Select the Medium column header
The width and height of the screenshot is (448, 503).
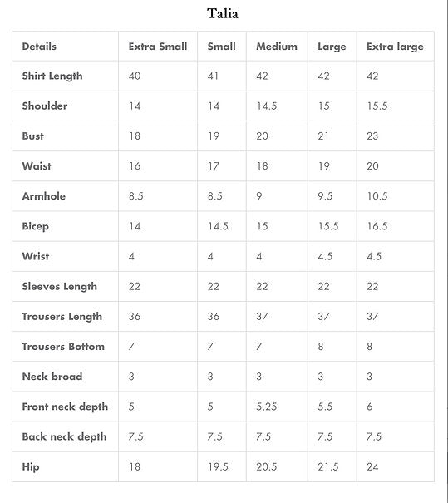point(277,47)
